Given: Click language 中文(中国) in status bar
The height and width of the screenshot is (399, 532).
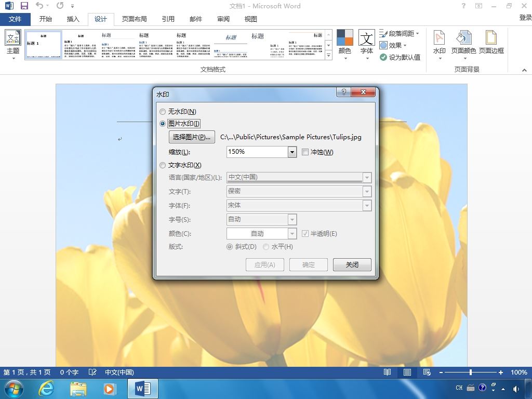Looking at the screenshot, I should [119, 372].
